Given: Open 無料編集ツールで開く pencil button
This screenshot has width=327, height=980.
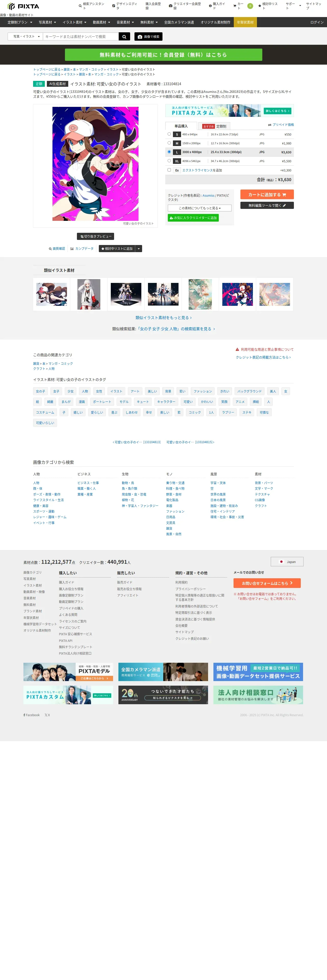Looking at the screenshot, I should coord(267,205).
